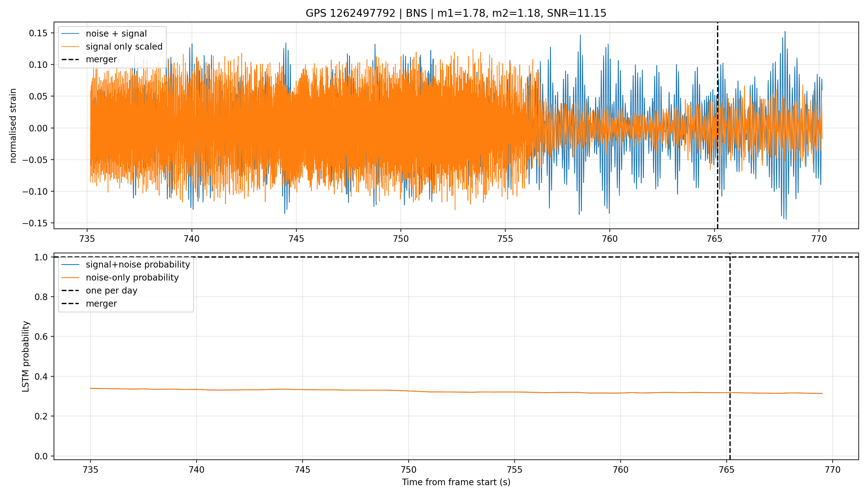Click 'signal+noise probability' legend entry
Viewport: 868px width, 496px height.
(x=138, y=265)
